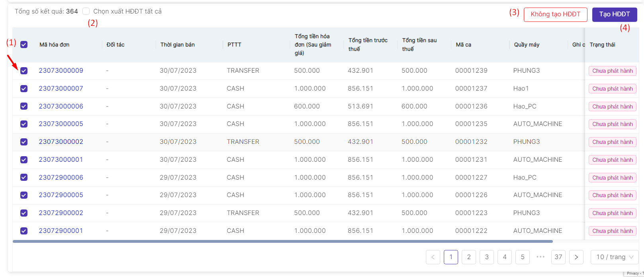The width and height of the screenshot is (644, 277).
Task: Deselect the checkbox for invoice 23073000005
Action: click(24, 124)
